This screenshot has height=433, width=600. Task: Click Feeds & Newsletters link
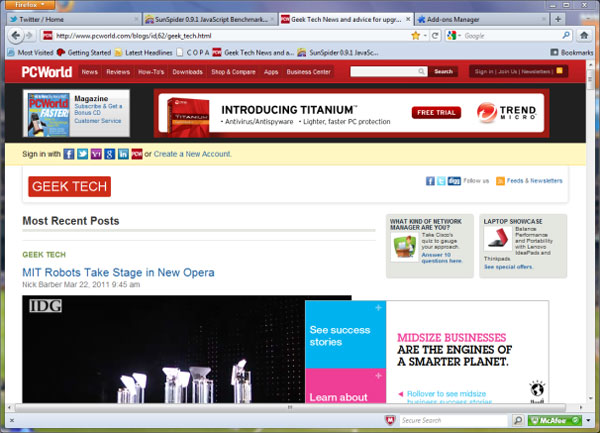coord(535,181)
